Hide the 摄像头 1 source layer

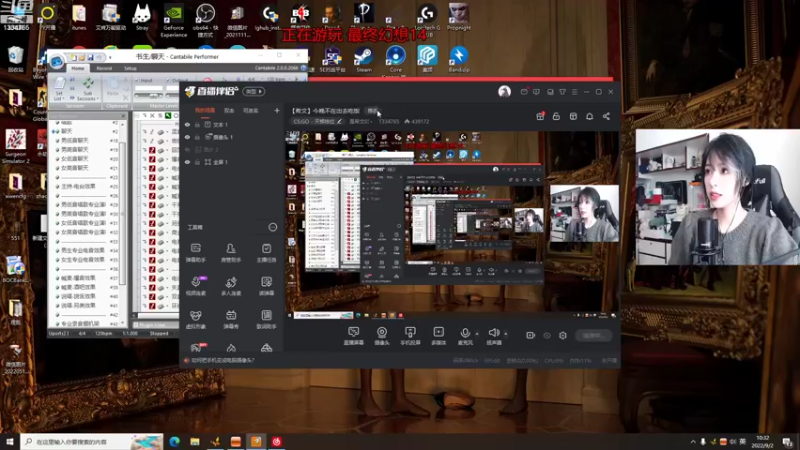coord(187,137)
